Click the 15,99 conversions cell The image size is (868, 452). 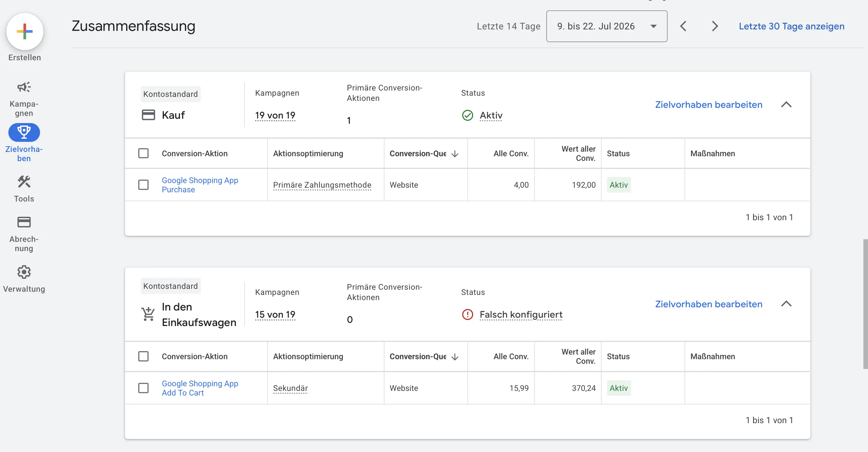click(519, 388)
